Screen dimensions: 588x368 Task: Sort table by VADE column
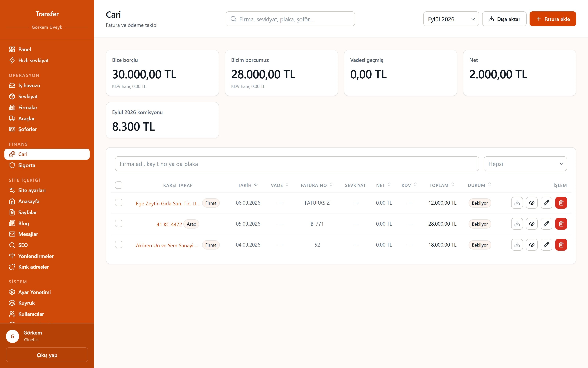(280, 185)
